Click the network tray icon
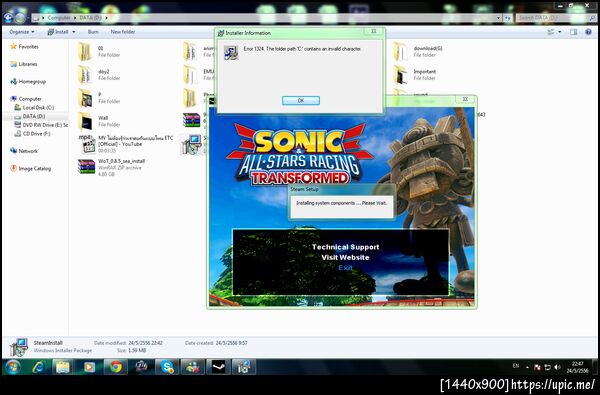The width and height of the screenshot is (600, 395). tap(548, 367)
